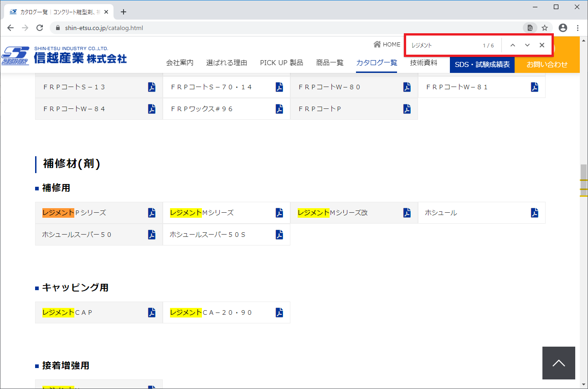The image size is (588, 389).
Task: Open PDF icon for FRPコートS-13
Action: [152, 87]
